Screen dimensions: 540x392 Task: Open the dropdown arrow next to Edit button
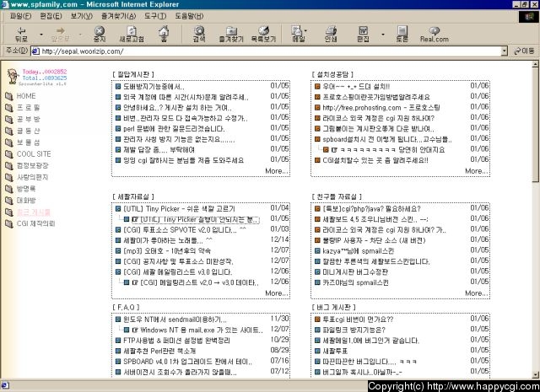382,35
